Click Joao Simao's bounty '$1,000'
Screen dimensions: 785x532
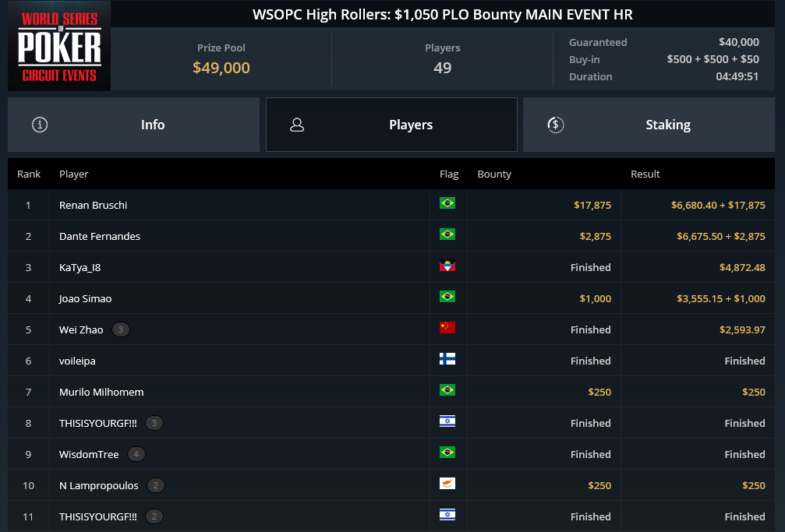(x=596, y=299)
